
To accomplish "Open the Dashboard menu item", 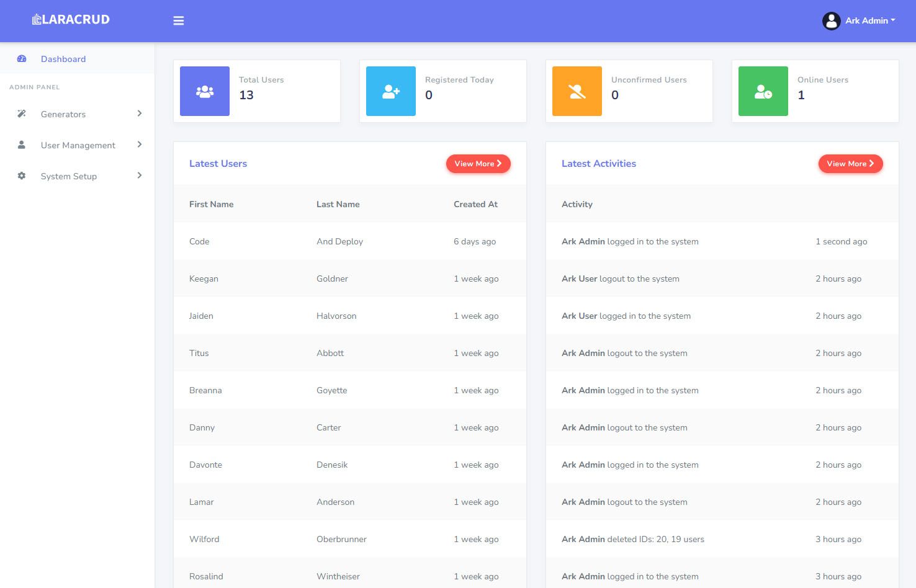I will 77,59.
